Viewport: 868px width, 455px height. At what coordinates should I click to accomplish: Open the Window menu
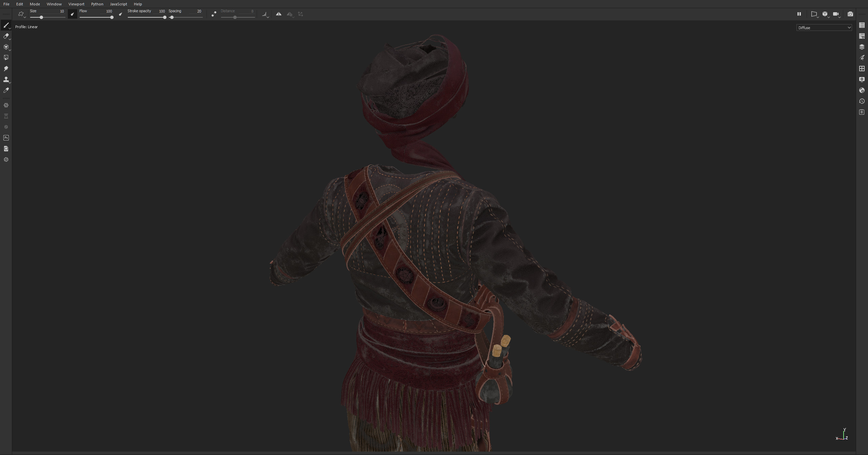54,4
